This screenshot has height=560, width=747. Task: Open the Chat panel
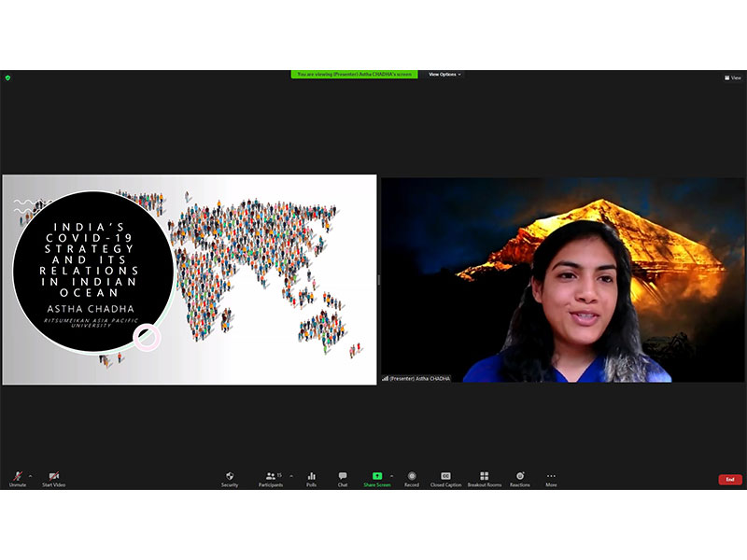(x=342, y=478)
